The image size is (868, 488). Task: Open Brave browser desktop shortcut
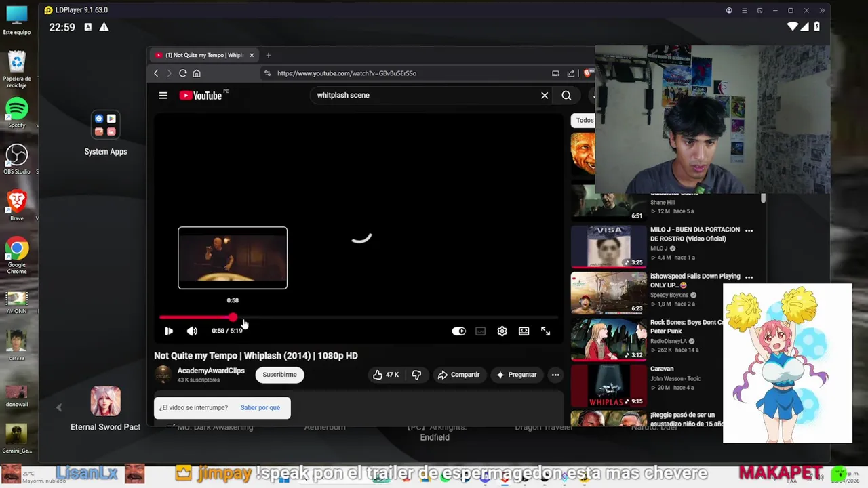tap(17, 206)
